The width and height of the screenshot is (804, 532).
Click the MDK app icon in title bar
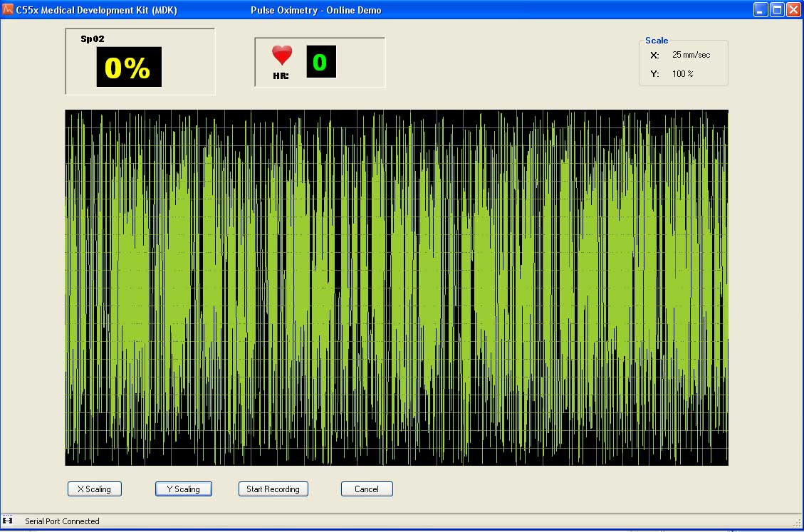click(x=7, y=10)
